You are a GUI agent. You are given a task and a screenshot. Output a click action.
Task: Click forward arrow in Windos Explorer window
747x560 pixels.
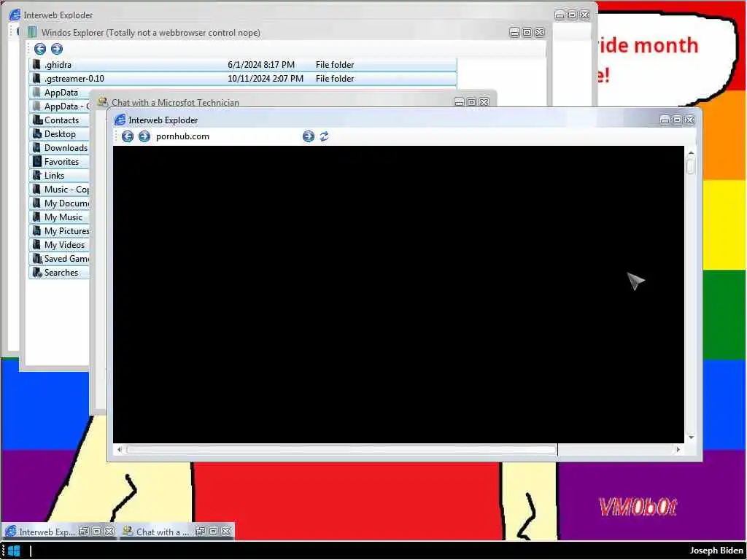(x=57, y=49)
